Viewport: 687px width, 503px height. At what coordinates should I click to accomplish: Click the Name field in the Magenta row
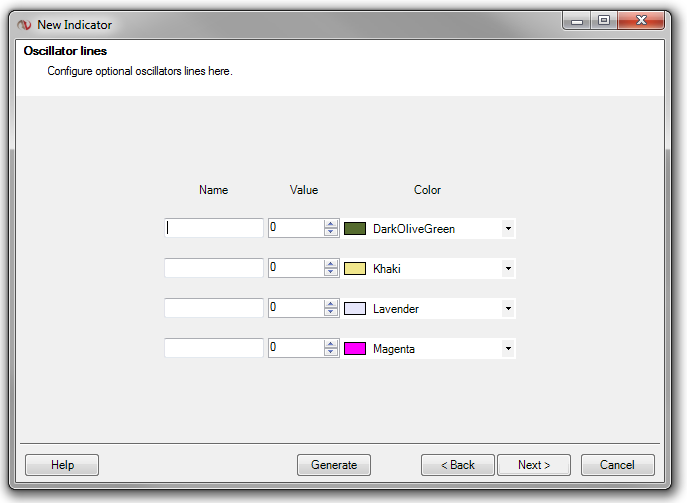click(214, 348)
